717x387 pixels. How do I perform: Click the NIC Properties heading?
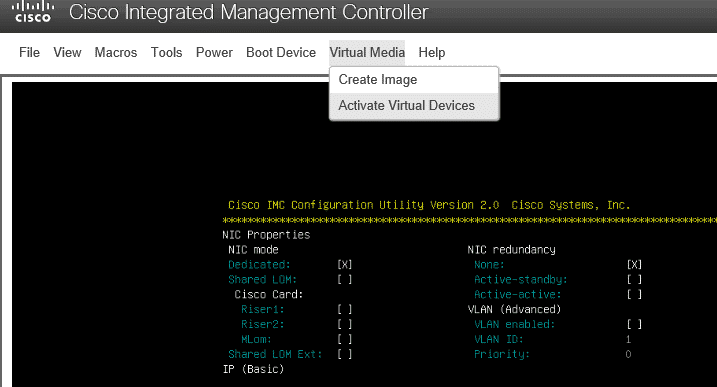pyautogui.click(x=266, y=235)
